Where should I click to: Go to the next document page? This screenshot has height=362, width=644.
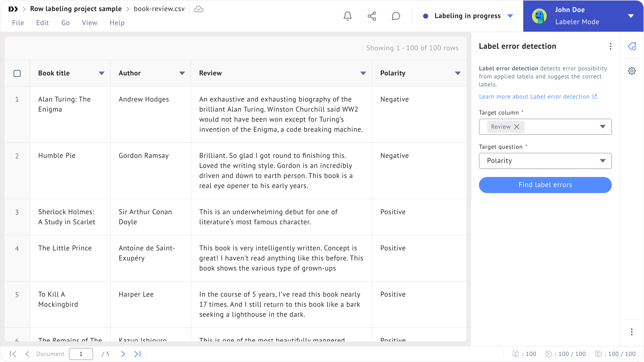[x=123, y=354]
